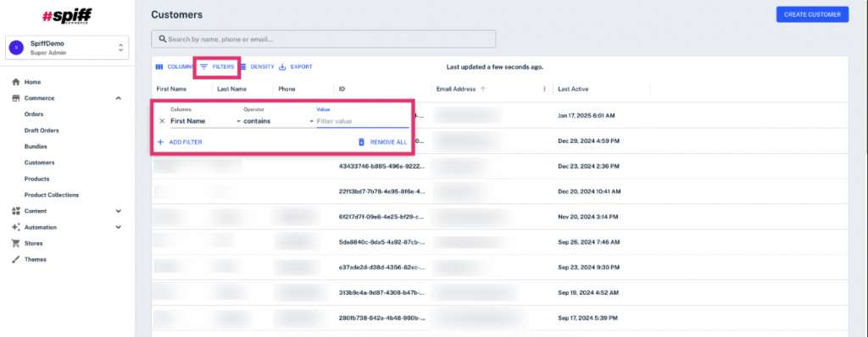868x337 pixels.
Task: Open the Operator dropdown showing contains
Action: [278, 120]
